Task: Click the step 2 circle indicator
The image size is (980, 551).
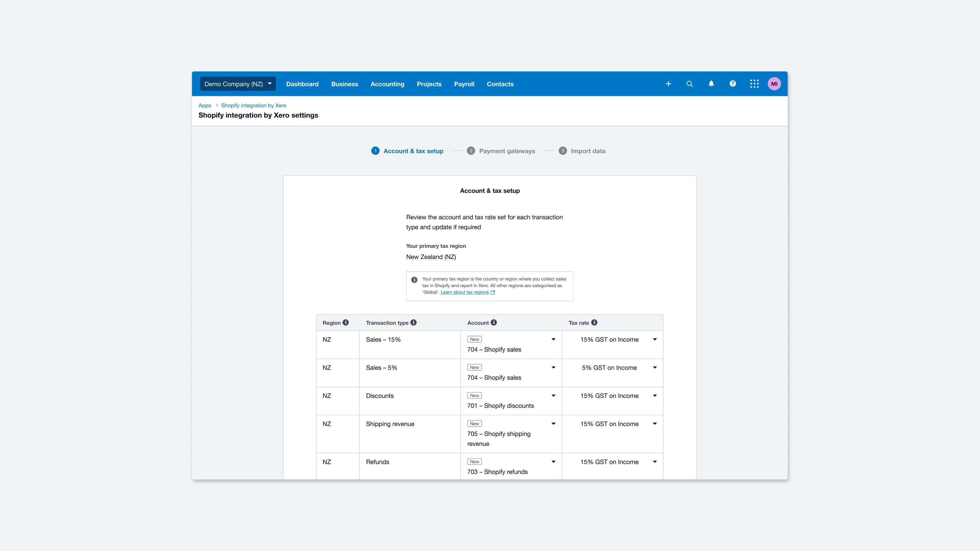Action: (x=471, y=150)
